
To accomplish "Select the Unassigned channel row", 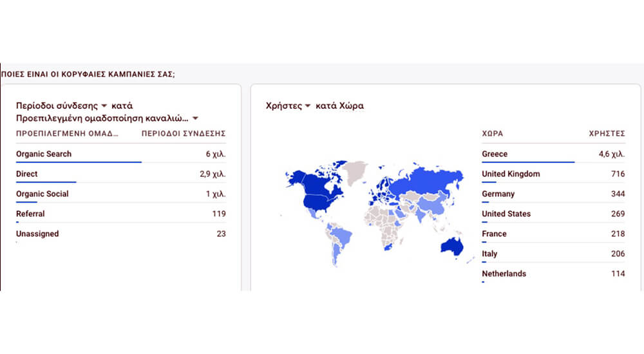I will click(121, 234).
